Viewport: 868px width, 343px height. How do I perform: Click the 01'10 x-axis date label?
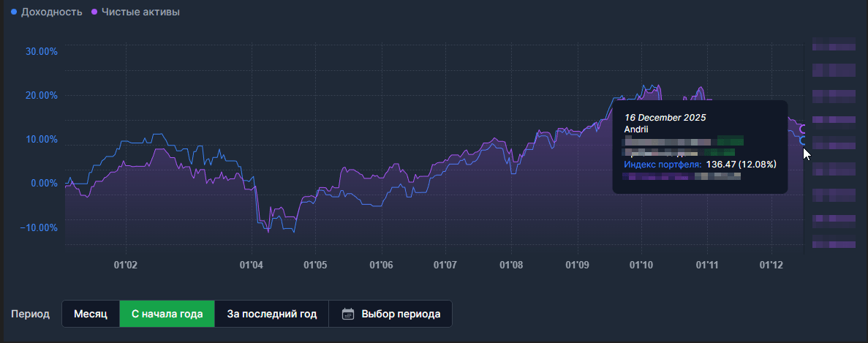(641, 265)
